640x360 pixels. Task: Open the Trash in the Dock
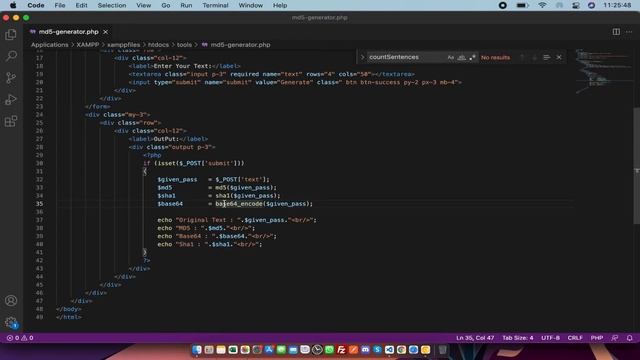[443, 350]
